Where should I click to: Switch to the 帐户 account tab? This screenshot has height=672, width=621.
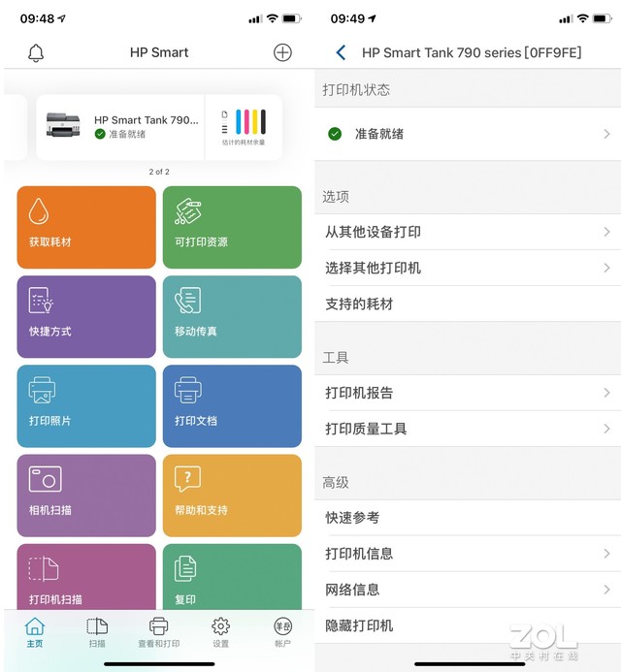point(282,632)
